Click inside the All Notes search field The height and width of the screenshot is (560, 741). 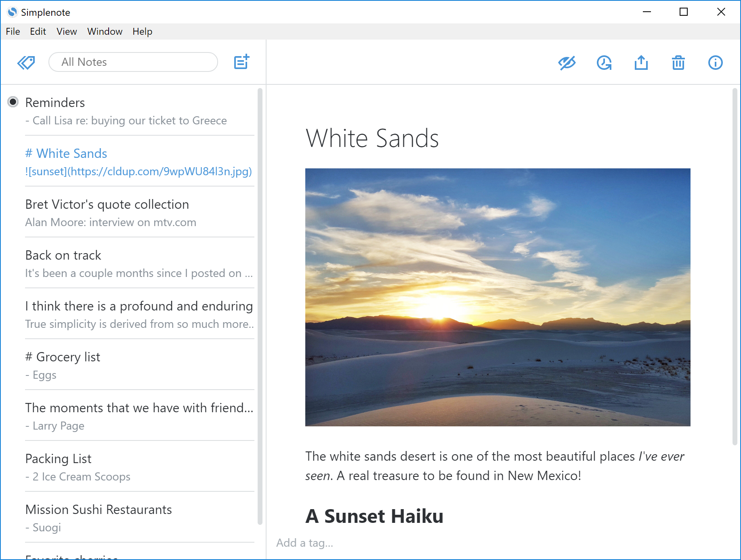133,62
